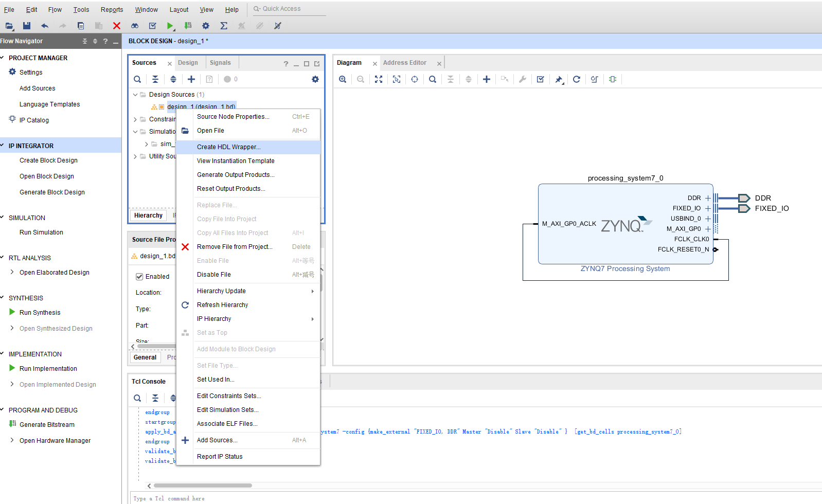Click the Save icon in main toolbar
The height and width of the screenshot is (504, 822).
coord(27,26)
